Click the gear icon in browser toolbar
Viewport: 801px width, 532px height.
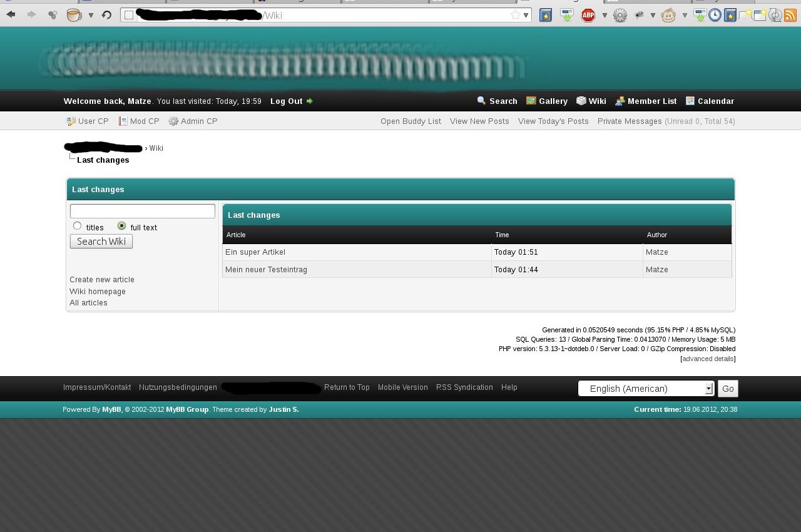pyautogui.click(x=620, y=15)
